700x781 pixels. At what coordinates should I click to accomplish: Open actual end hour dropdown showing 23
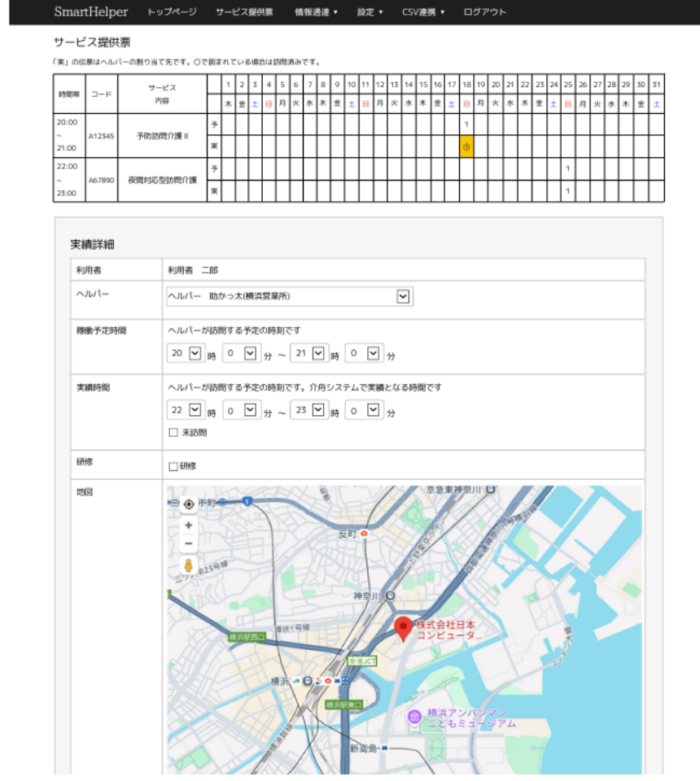pos(309,410)
